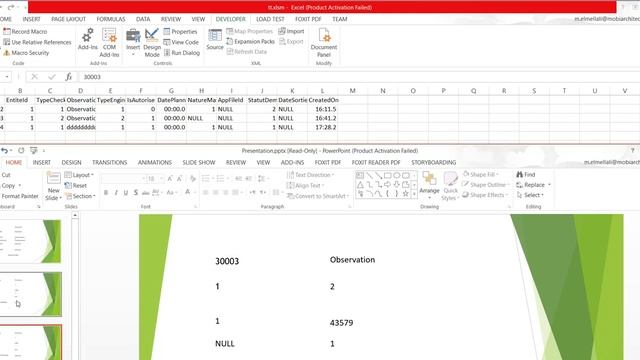
Task: Open Arrange menu in PowerPoint
Action: [x=429, y=185]
